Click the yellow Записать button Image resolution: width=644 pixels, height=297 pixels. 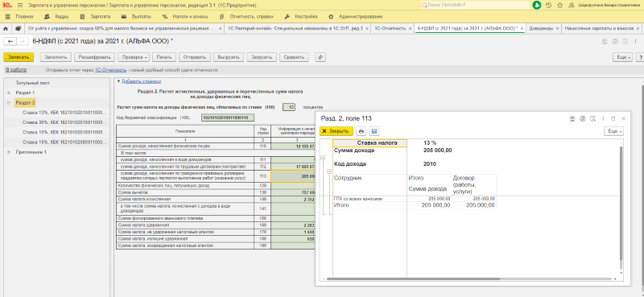[19, 57]
